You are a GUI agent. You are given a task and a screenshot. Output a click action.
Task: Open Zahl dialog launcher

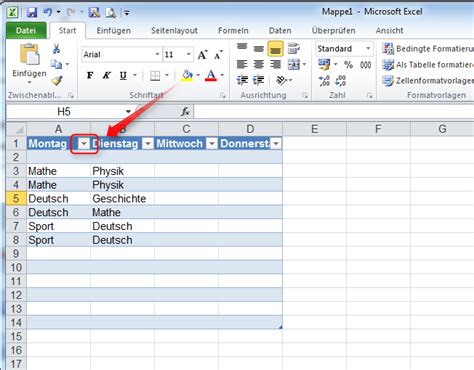[369, 96]
